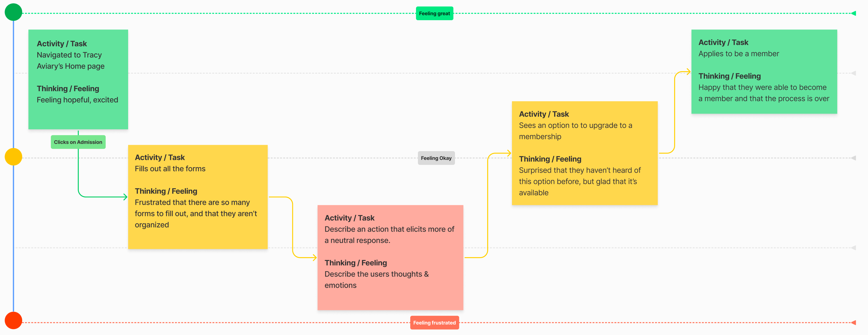Click the green arrow pointing into the Fills out forms note
The image size is (868, 335).
125,197
